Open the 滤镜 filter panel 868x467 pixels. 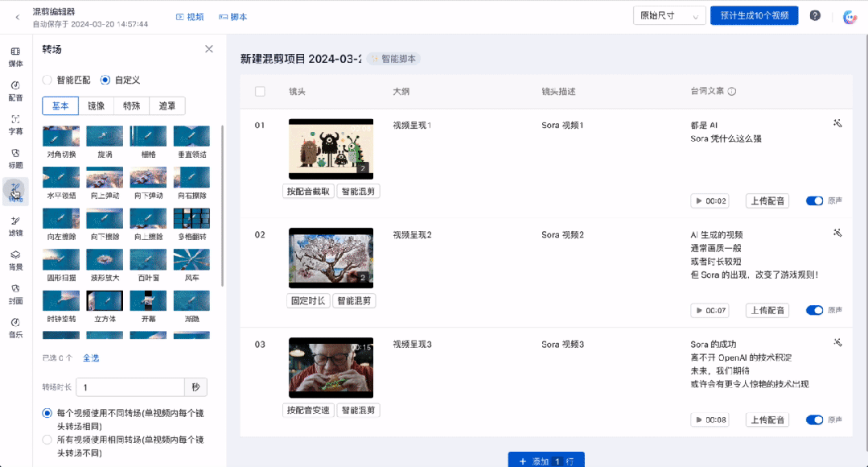pos(15,226)
